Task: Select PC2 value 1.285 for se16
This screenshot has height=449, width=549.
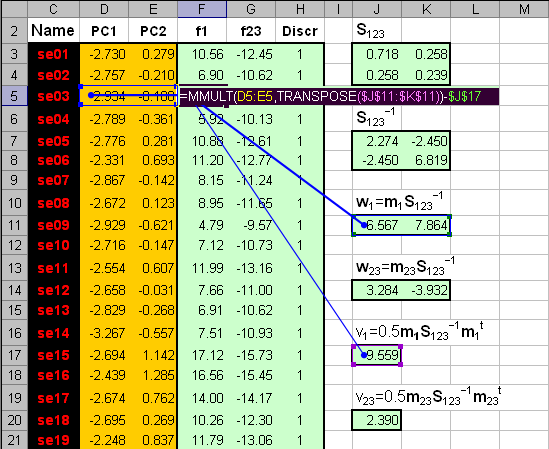Action: [153, 375]
